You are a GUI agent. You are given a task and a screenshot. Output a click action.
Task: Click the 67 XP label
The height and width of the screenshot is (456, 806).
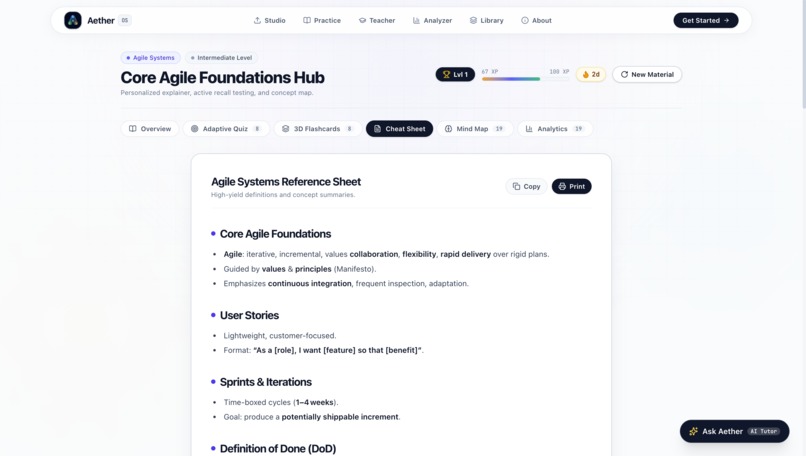pos(490,72)
